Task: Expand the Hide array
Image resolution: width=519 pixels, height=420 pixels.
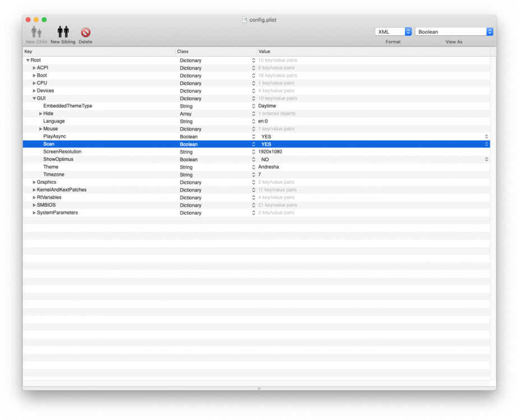Action: click(41, 114)
